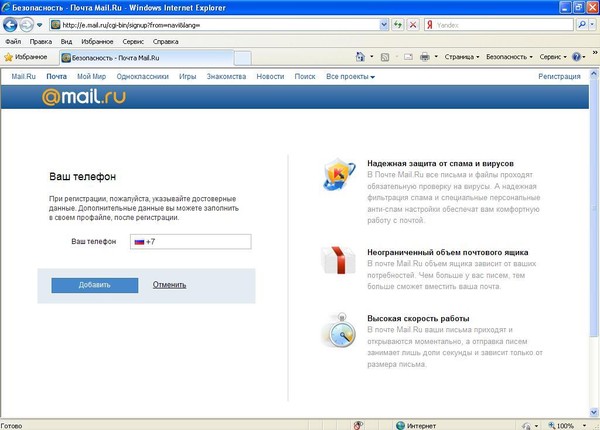Expand the command bar overflow chevron

point(595,52)
